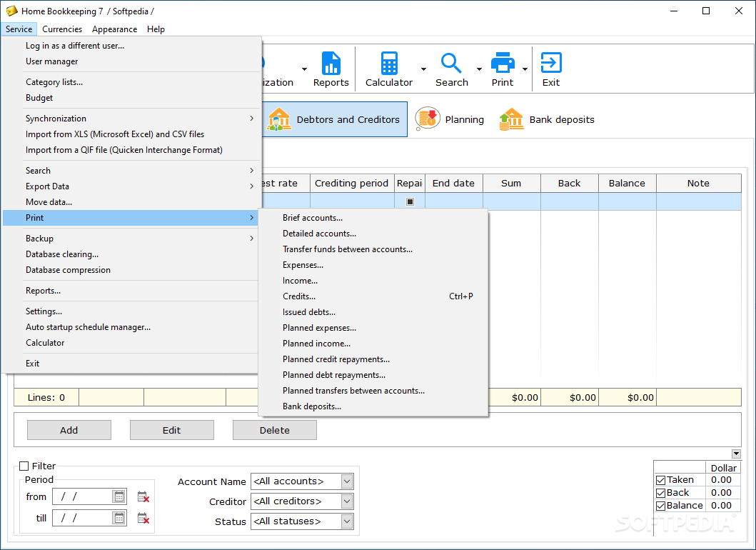Expand the Print toolbar dropdown arrow
This screenshot has width=756, height=550.
pos(525,69)
